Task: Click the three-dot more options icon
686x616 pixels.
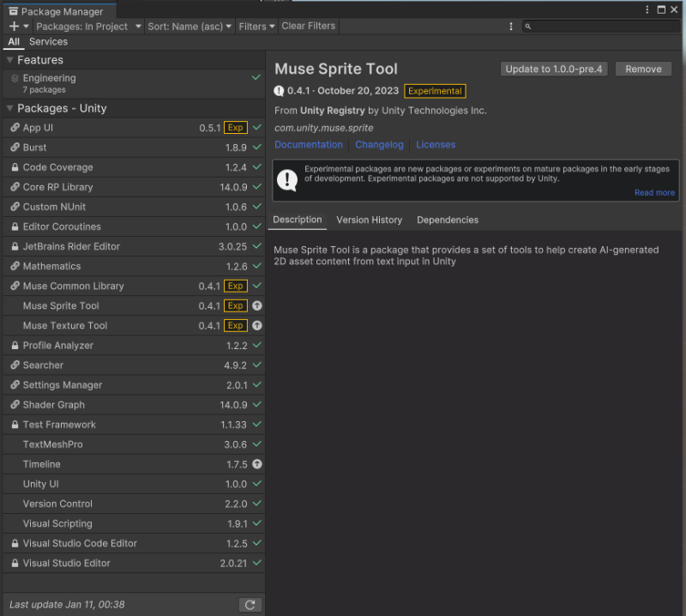Action: tap(511, 27)
